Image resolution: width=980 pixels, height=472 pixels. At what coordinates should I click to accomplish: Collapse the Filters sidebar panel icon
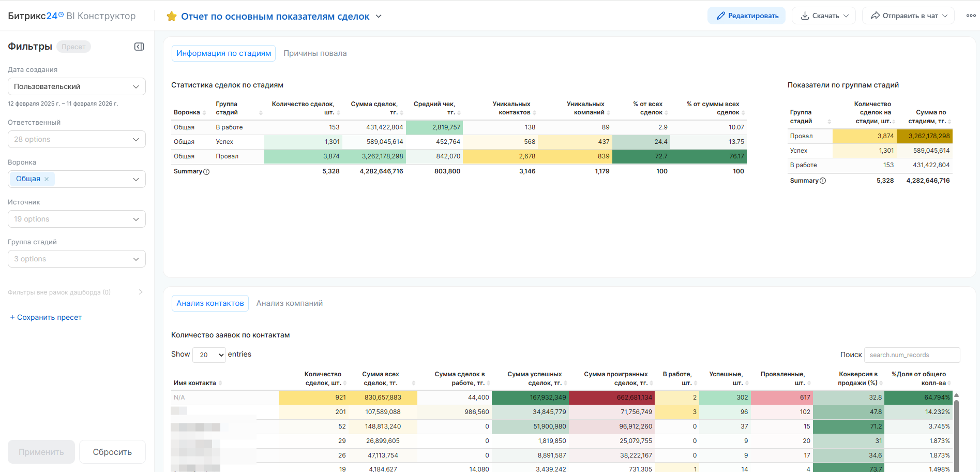point(139,47)
